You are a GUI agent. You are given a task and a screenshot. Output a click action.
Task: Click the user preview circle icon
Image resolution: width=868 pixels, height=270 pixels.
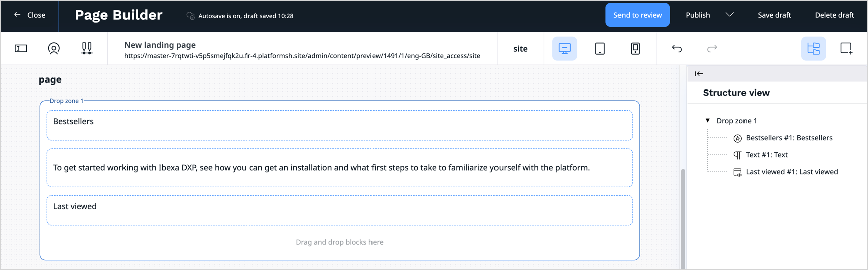[54, 48]
